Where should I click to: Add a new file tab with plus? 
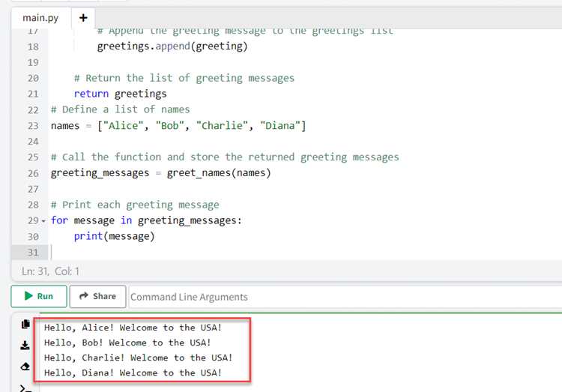click(x=83, y=18)
